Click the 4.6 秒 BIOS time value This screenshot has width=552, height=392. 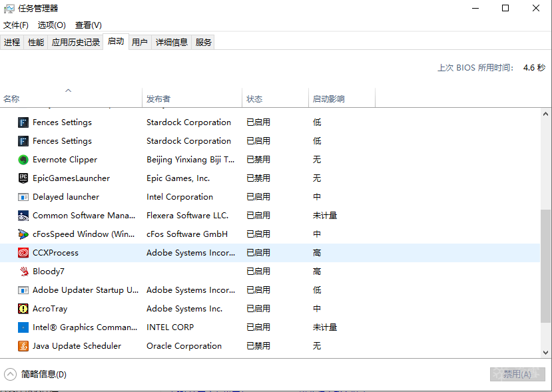(534, 68)
